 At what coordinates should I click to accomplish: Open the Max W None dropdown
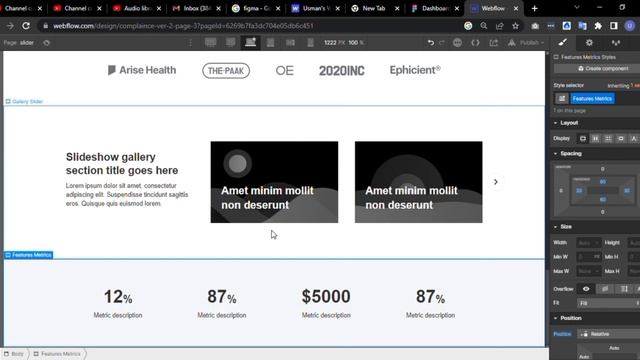tap(589, 271)
